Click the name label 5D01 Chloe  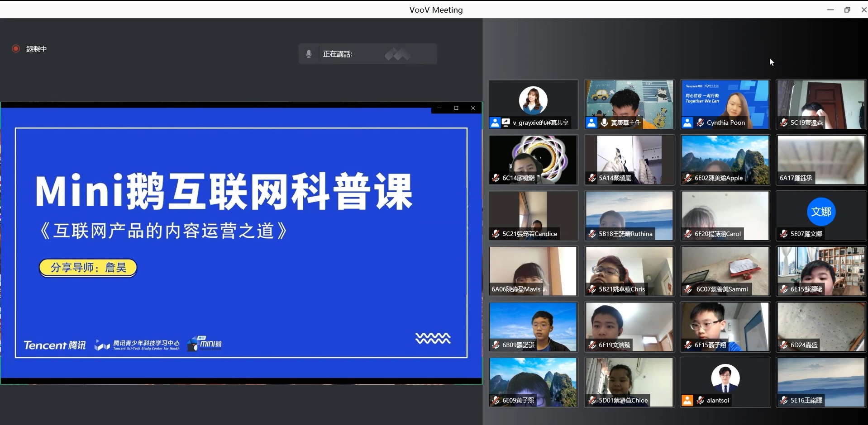623,400
